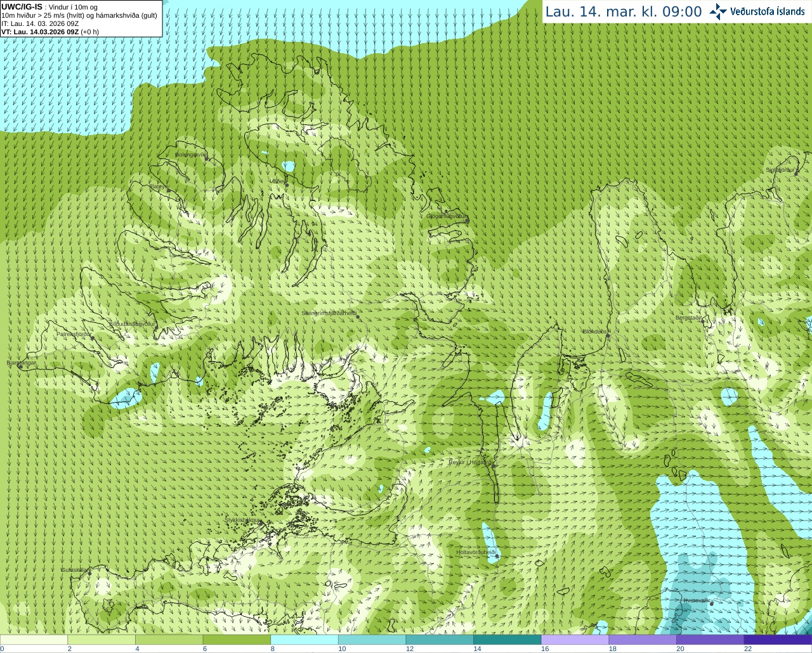Click the 'Veðurstofa Íslands' wordmark text
Image resolution: width=812 pixels, height=653 pixels.
(767, 11)
